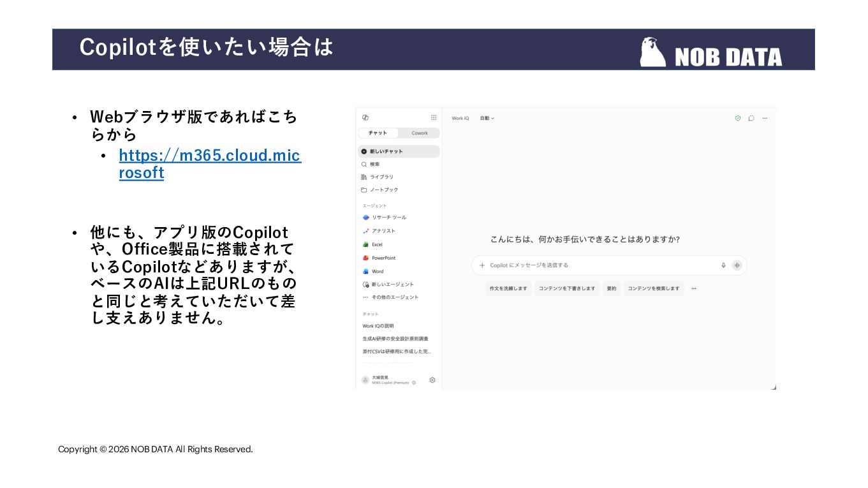Choose the 要約 suggestion
868x488 pixels.
click(x=612, y=288)
